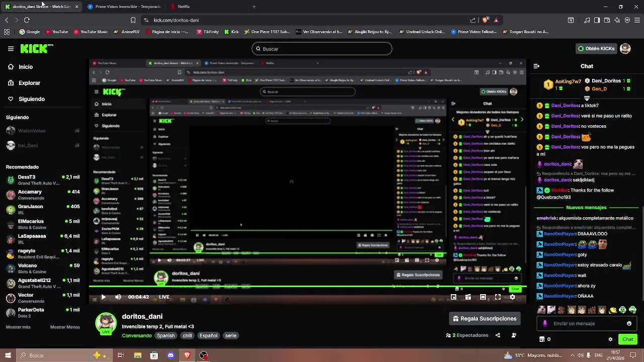Open the YouTube Music bookmark
This screenshot has width=644, height=362.
[91, 32]
